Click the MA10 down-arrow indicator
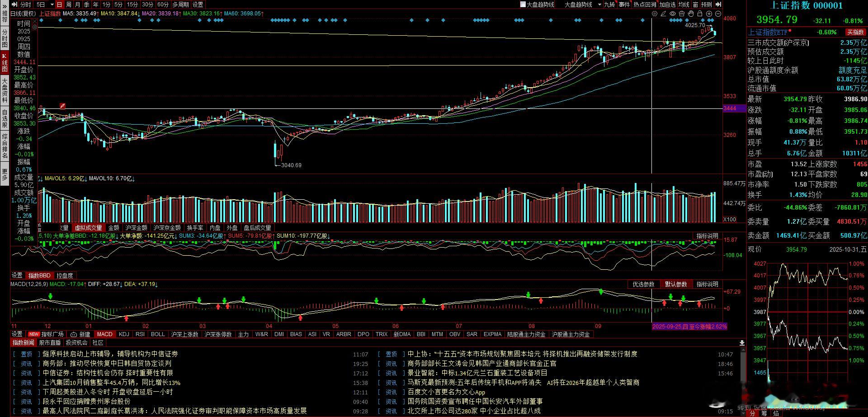 pyautogui.click(x=139, y=14)
